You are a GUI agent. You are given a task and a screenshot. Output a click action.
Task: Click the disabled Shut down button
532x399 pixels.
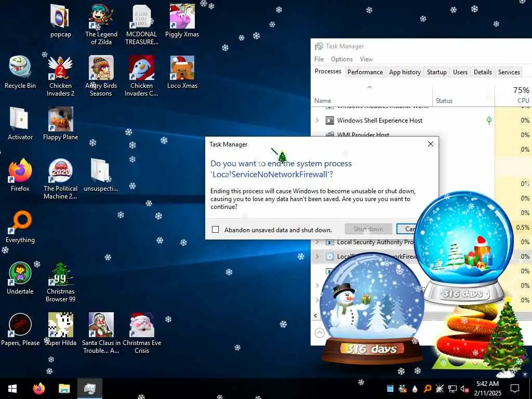(x=368, y=229)
